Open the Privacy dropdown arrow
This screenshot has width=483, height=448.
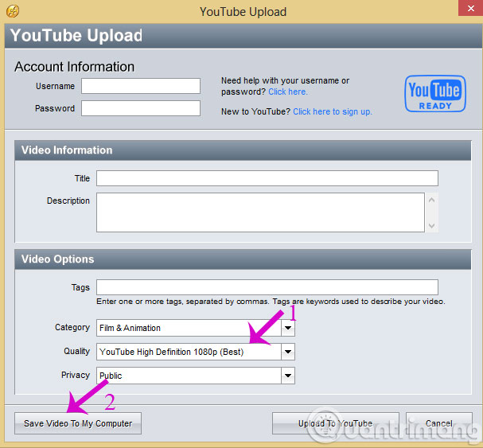click(x=288, y=376)
